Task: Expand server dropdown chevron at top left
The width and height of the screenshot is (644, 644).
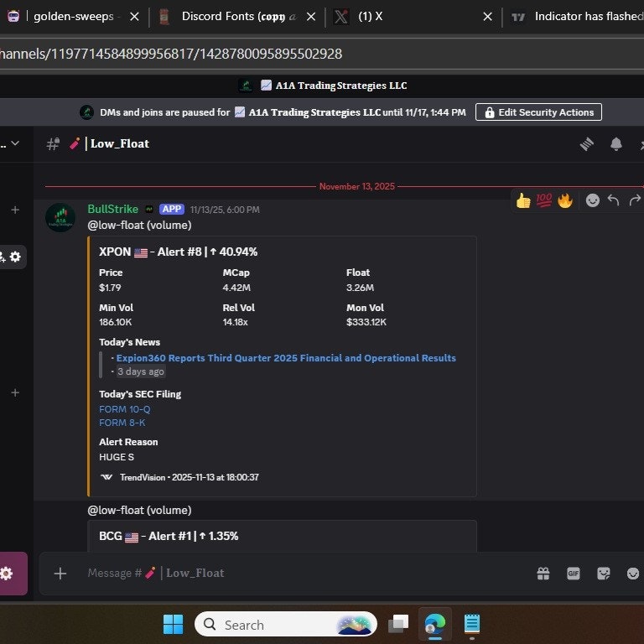Action: [15, 143]
